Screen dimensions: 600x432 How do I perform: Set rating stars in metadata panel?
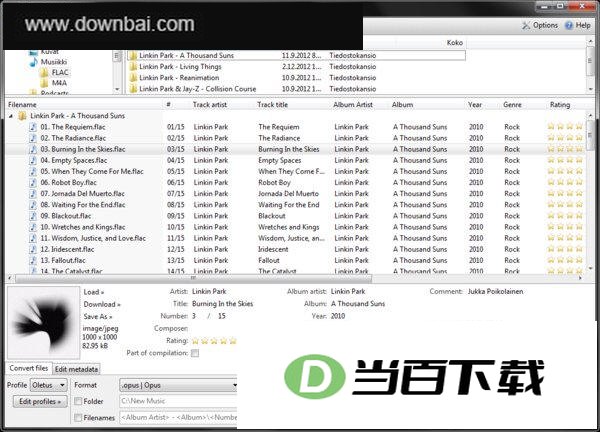coord(214,341)
